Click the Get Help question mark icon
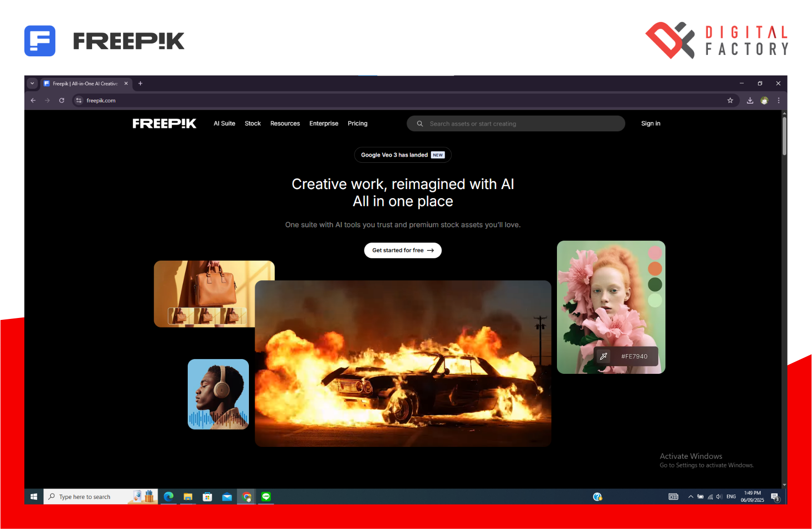This screenshot has height=529, width=812. pos(598,497)
